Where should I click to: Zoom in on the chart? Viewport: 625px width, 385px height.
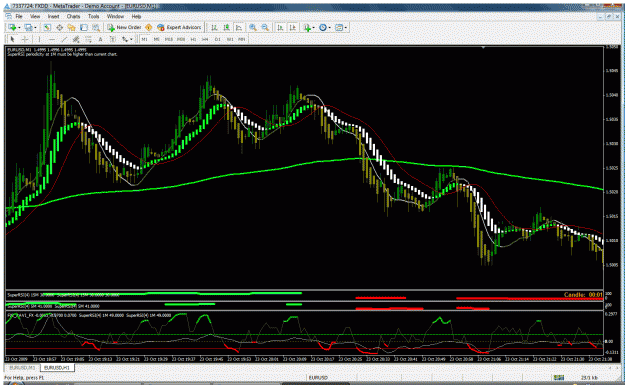point(253,28)
